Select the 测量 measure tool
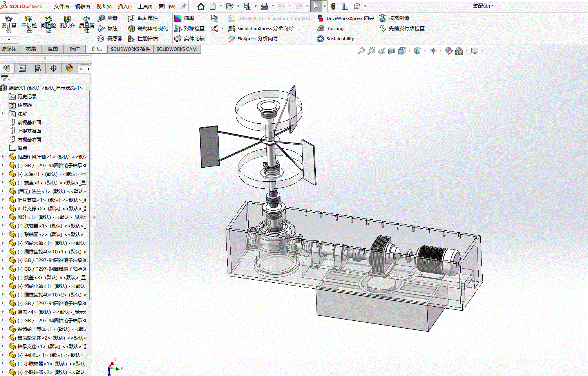The image size is (588, 376). (108, 18)
